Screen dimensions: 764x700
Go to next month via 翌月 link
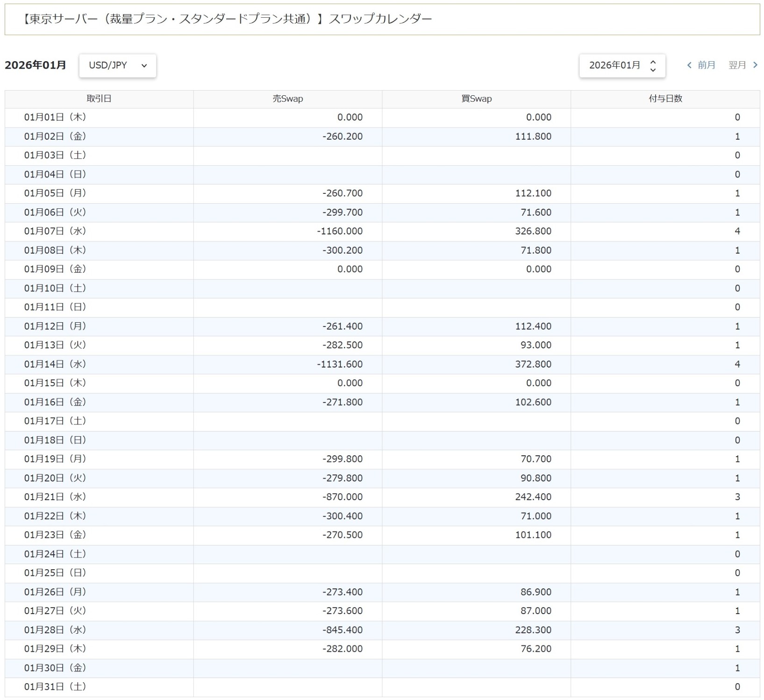click(743, 65)
